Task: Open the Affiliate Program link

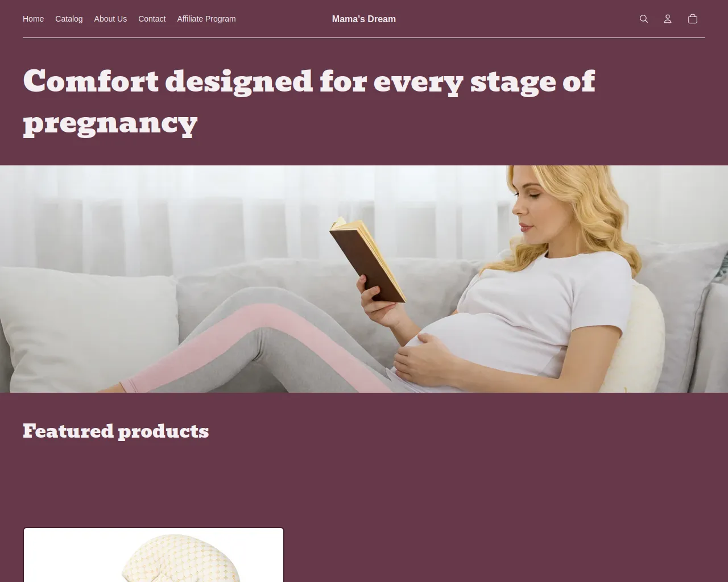Action: coord(206,19)
